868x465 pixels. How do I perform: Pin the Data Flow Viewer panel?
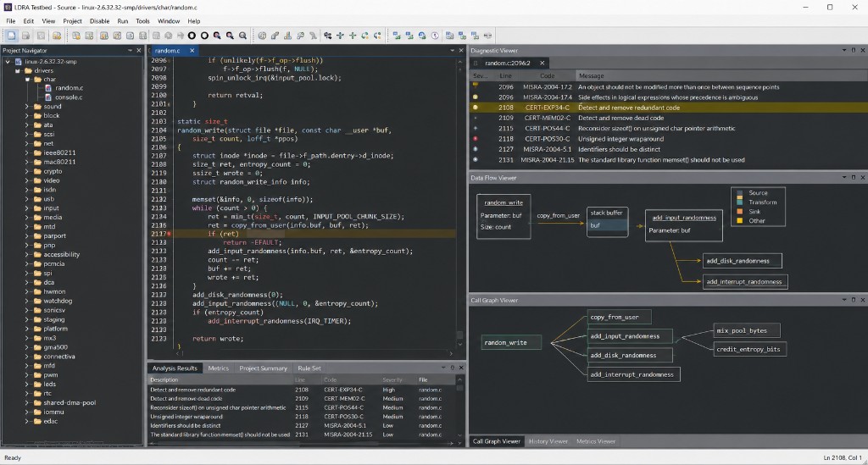pos(853,178)
